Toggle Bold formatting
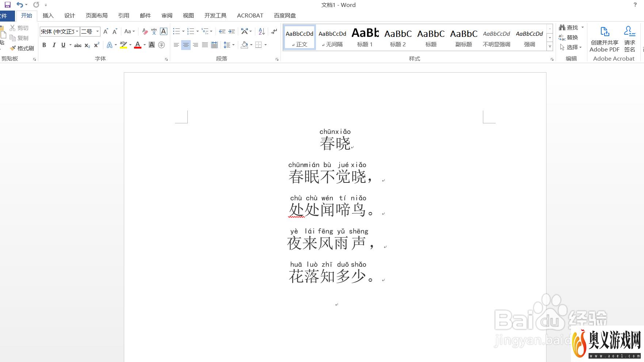The image size is (644, 362). [44, 45]
